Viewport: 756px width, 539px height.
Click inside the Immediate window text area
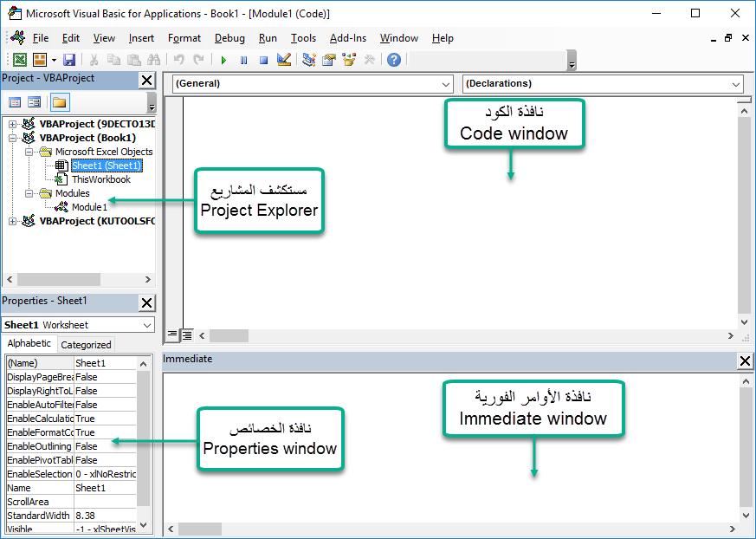(x=449, y=447)
